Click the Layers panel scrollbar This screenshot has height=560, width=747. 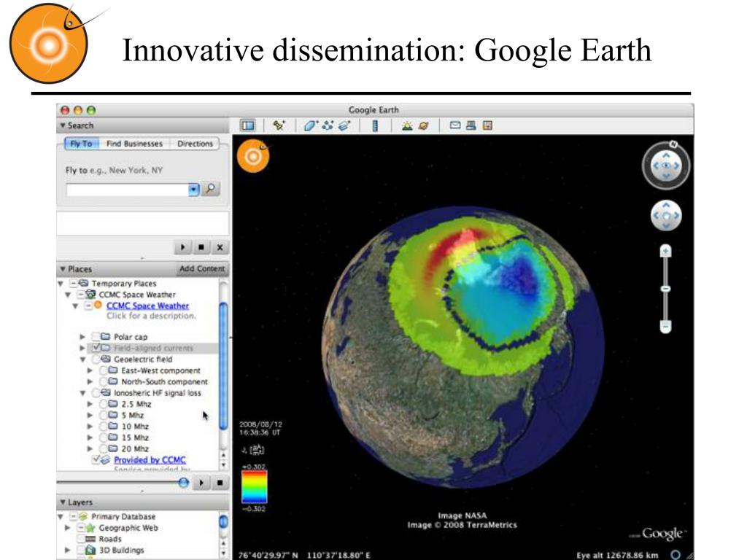point(223,522)
